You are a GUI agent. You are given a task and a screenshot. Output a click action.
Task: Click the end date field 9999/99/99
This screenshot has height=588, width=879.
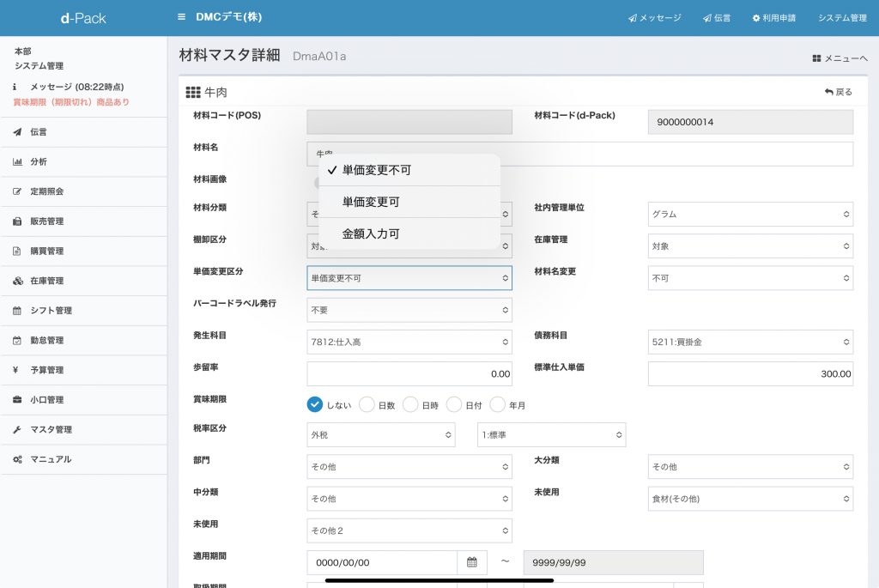tap(613, 562)
